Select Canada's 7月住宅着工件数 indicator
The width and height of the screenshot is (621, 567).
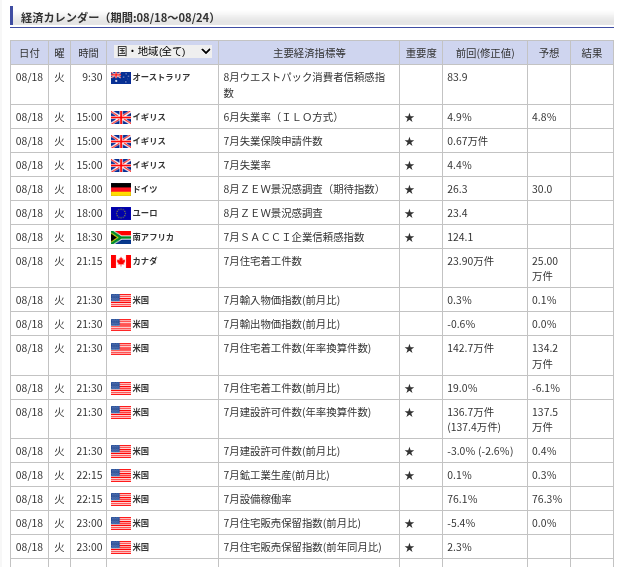pos(263,261)
